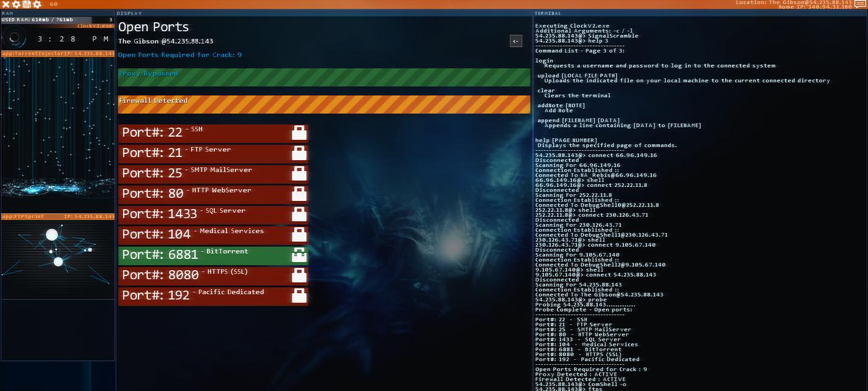Click the lock icon on Port 21 FTP Server
This screenshot has height=391, width=868.
[x=299, y=153]
